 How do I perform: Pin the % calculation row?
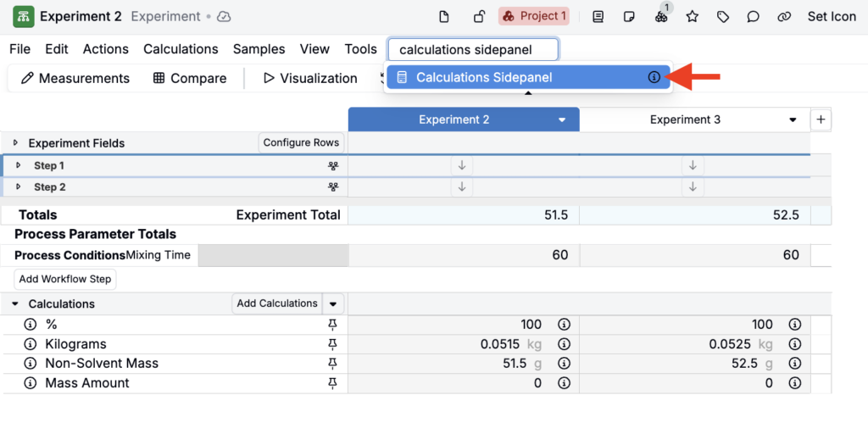pyautogui.click(x=332, y=325)
